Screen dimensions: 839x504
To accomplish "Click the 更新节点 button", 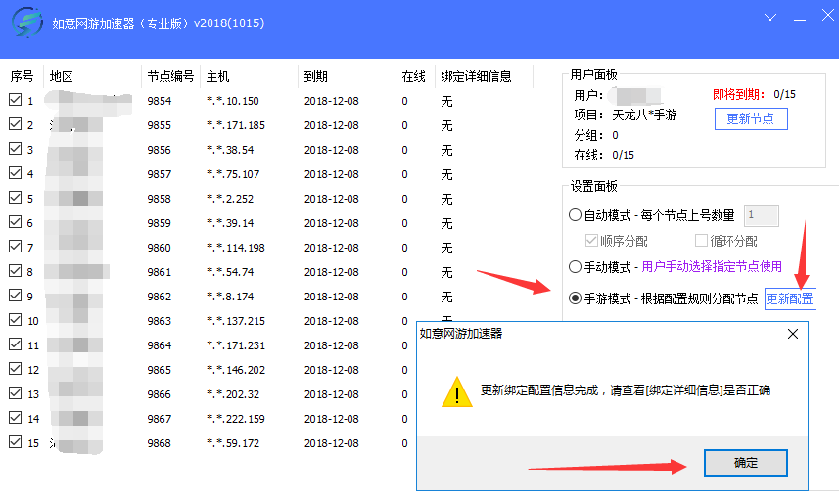I will [751, 118].
